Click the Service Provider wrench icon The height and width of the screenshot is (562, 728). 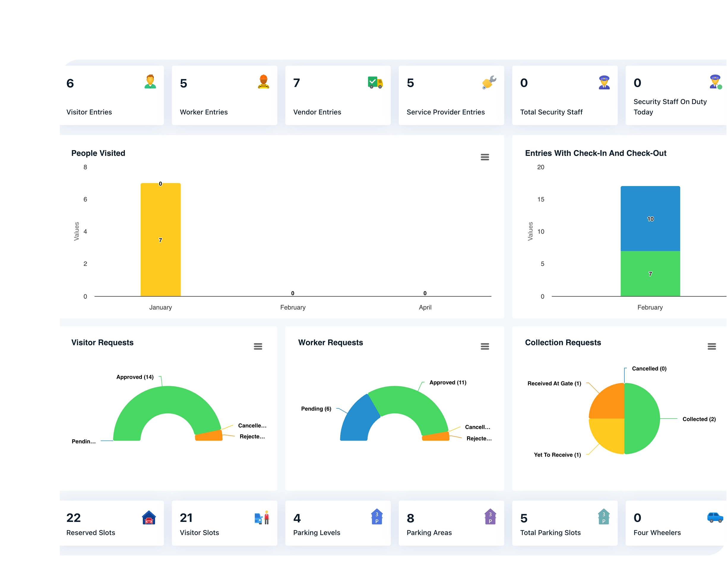[489, 82]
